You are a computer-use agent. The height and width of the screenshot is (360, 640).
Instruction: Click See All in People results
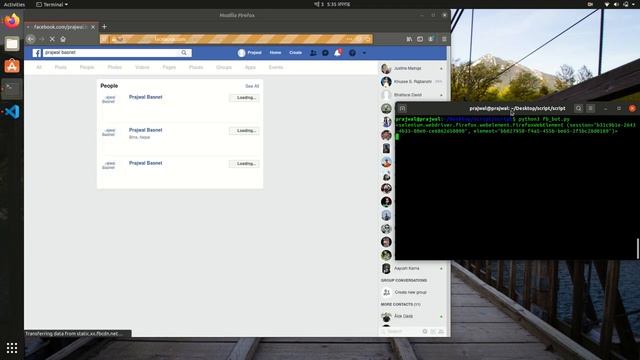(x=252, y=86)
